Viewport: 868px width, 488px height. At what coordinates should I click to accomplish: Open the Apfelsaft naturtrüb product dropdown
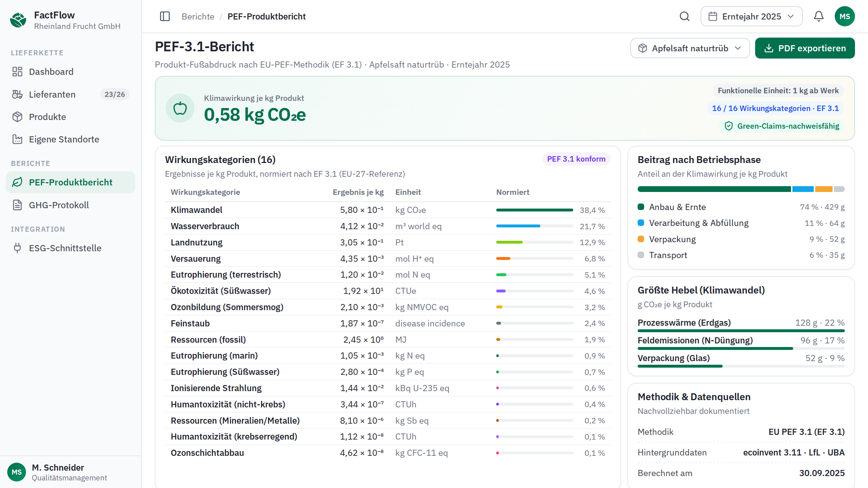690,48
